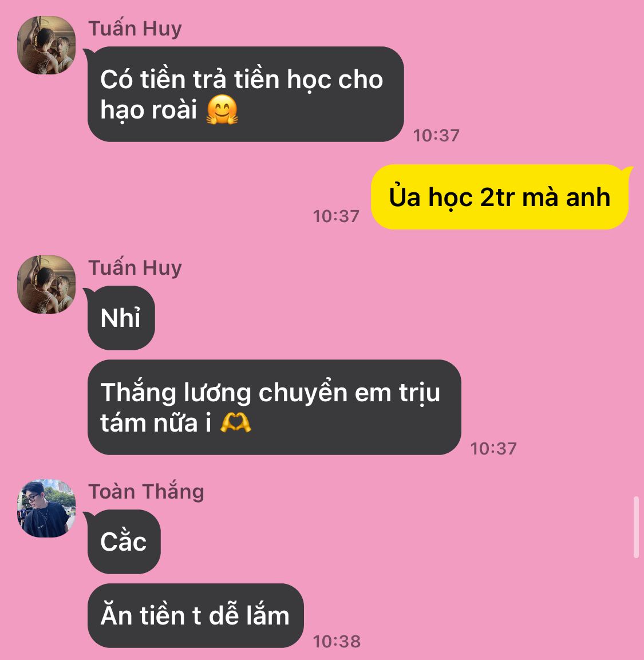Tap the 'Nhỉ' message bubble
Viewport: 644px width, 660px height.
121,318
